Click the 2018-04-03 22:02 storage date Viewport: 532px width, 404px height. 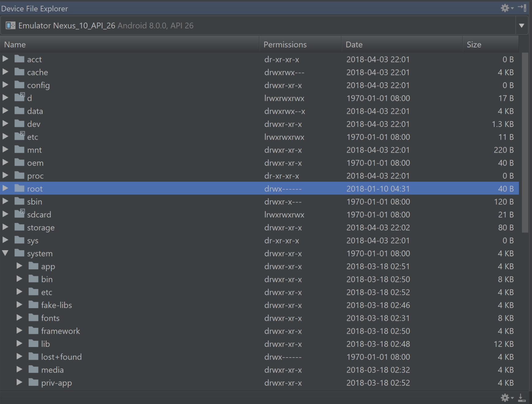click(378, 228)
